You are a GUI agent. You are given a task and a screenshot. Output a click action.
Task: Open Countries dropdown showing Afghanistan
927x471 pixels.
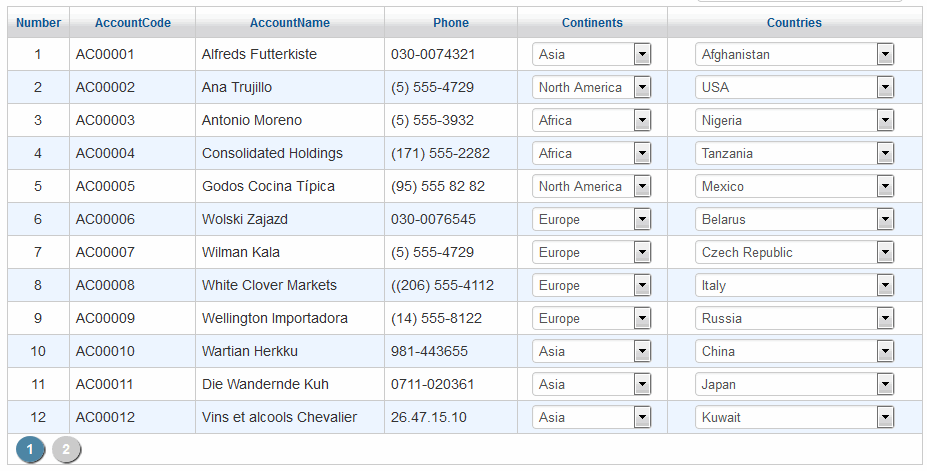click(885, 55)
